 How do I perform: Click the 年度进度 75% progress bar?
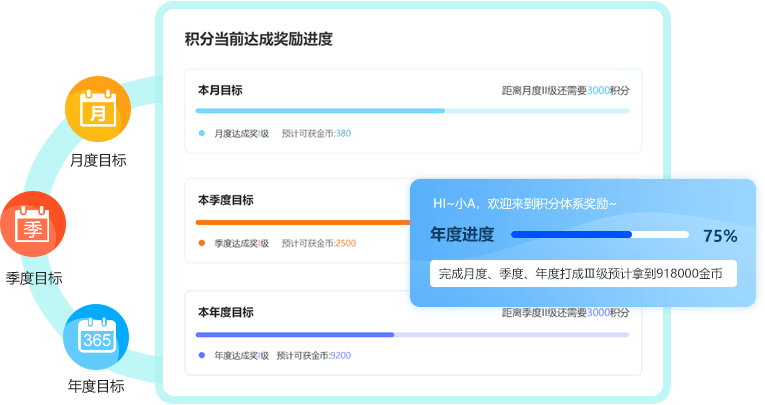click(600, 235)
